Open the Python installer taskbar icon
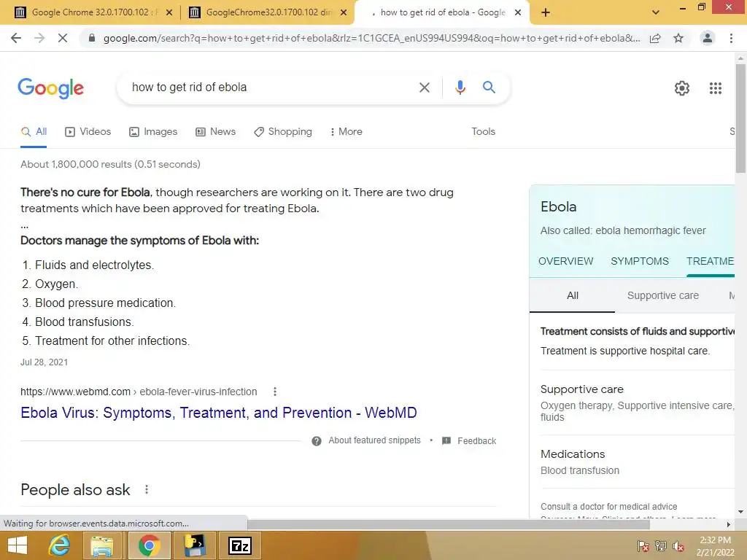747x560 pixels. tap(194, 545)
